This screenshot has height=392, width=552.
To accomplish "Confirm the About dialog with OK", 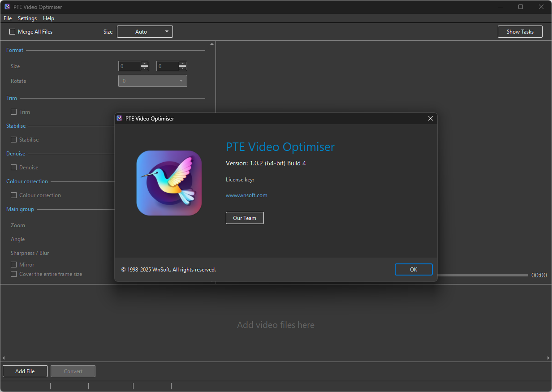I will click(x=414, y=269).
